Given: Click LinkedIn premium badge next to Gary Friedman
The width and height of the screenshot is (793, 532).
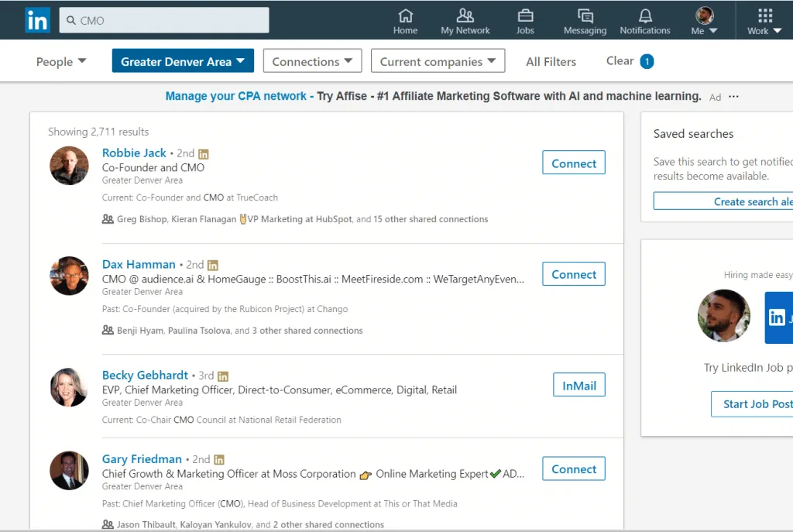Looking at the screenshot, I should pos(219,460).
